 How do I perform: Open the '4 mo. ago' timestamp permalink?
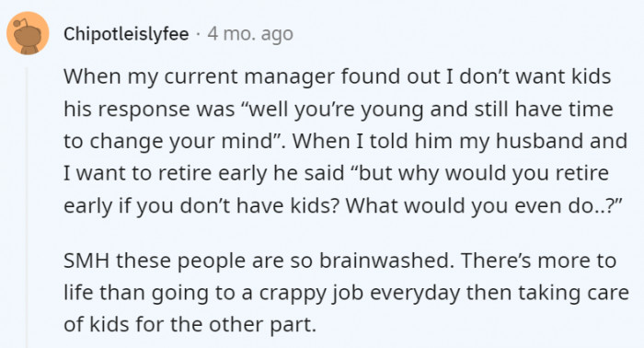(250, 34)
